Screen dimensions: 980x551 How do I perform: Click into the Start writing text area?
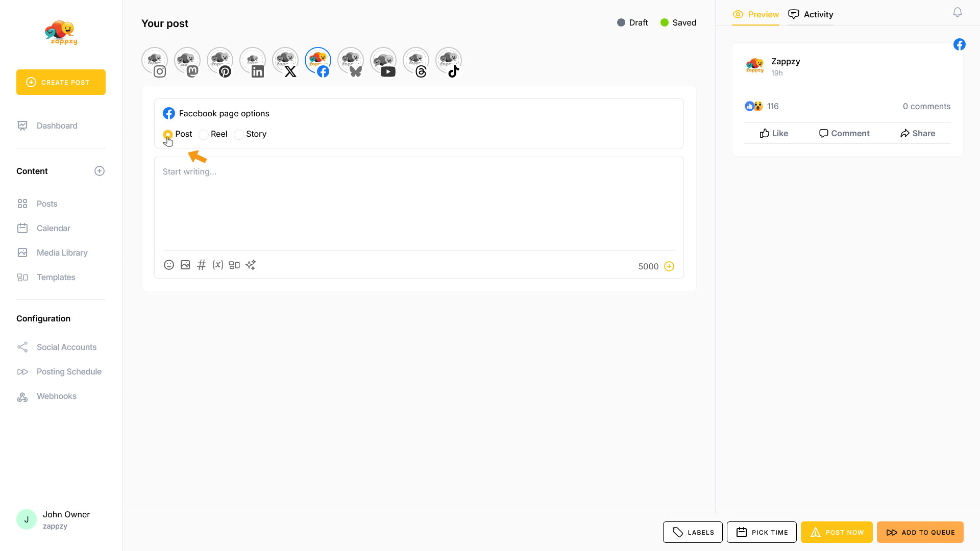pos(419,204)
